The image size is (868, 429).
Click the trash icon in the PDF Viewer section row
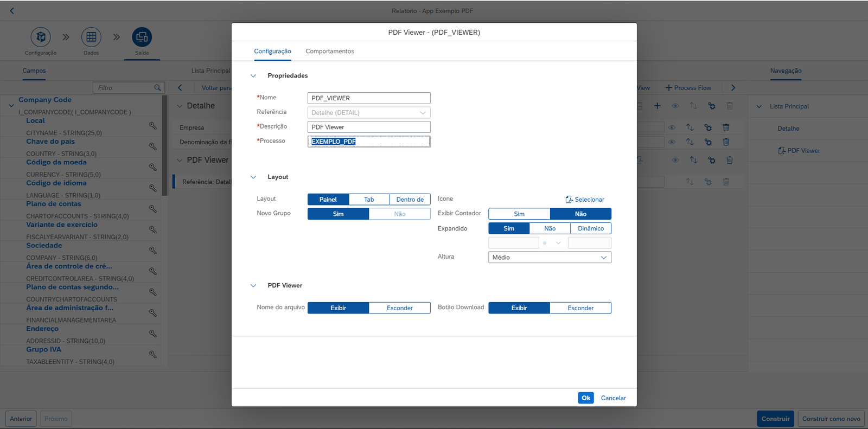tap(730, 160)
